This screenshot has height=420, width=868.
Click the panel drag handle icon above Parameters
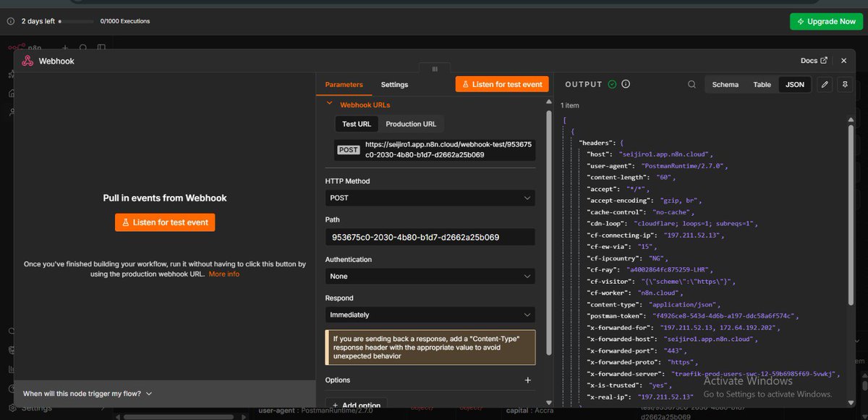pyautogui.click(x=435, y=69)
